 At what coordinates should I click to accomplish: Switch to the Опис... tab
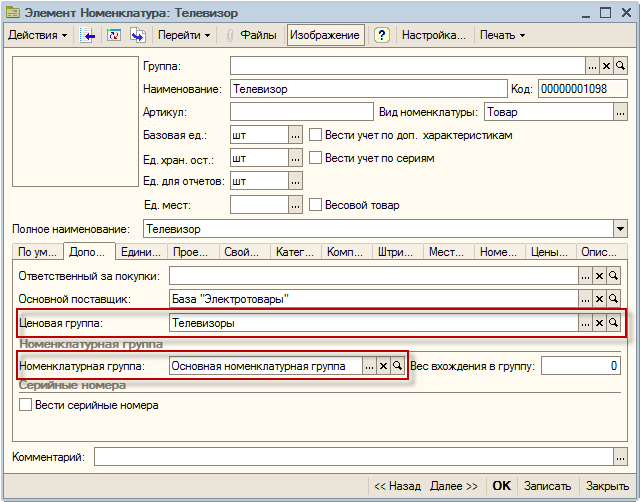(x=602, y=252)
